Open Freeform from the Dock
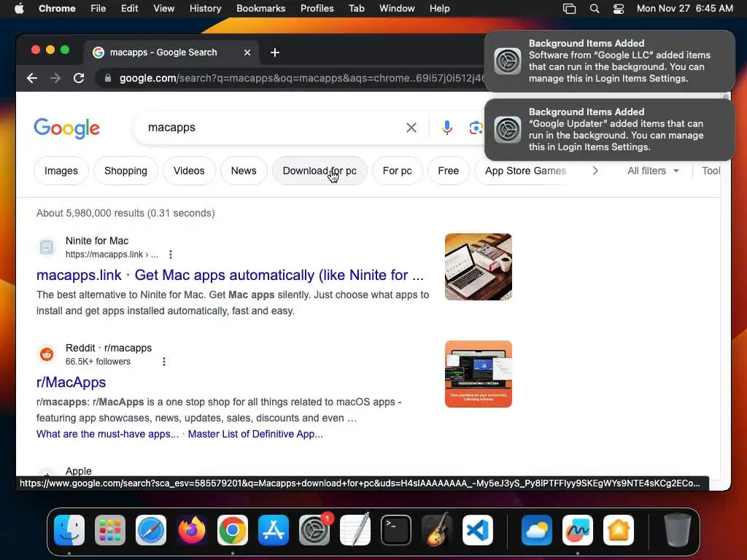 point(578,530)
